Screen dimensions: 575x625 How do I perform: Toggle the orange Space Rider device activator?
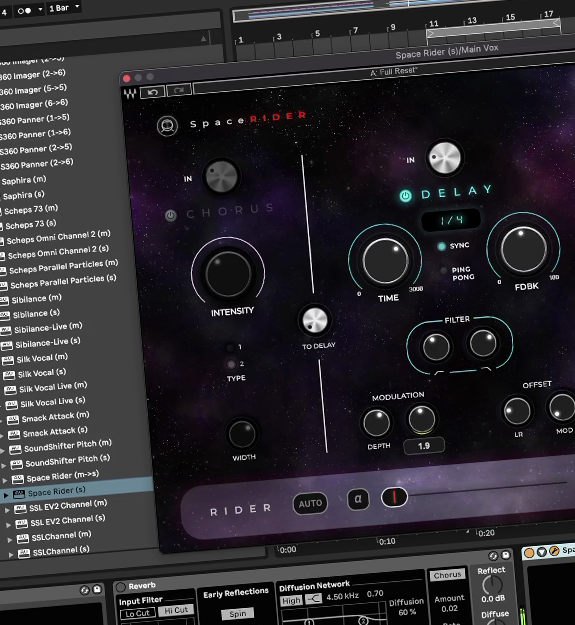[x=529, y=553]
